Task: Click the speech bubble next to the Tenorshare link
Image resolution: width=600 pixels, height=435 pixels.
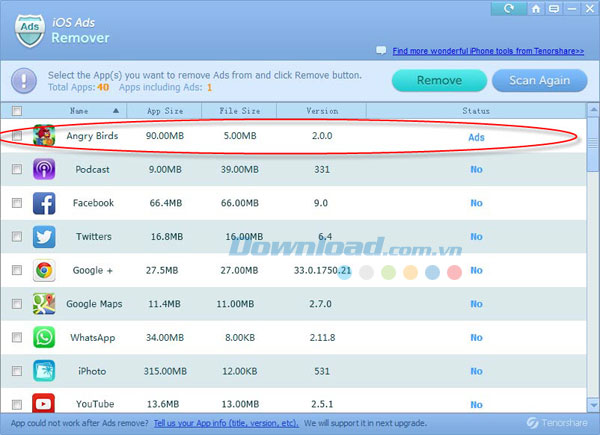Action: click(x=381, y=50)
